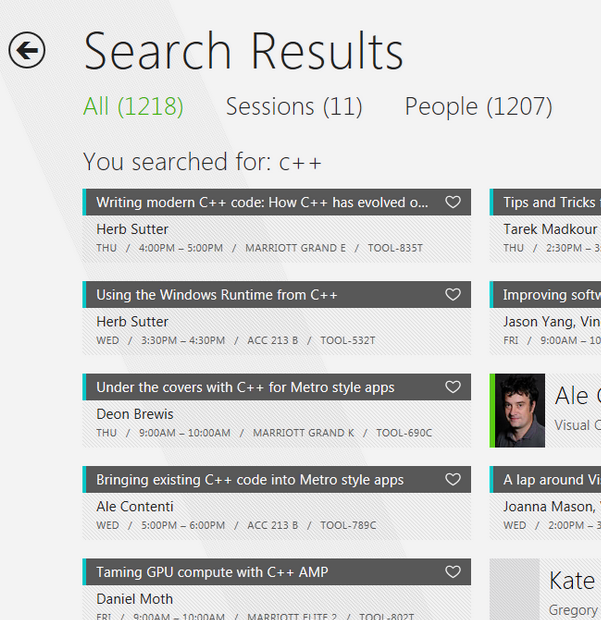Open Under the covers with C++ session
The height and width of the screenshot is (620, 601).
pos(245,387)
